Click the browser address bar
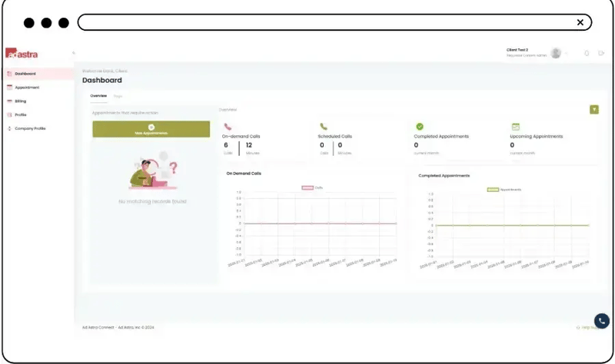 tap(334, 22)
